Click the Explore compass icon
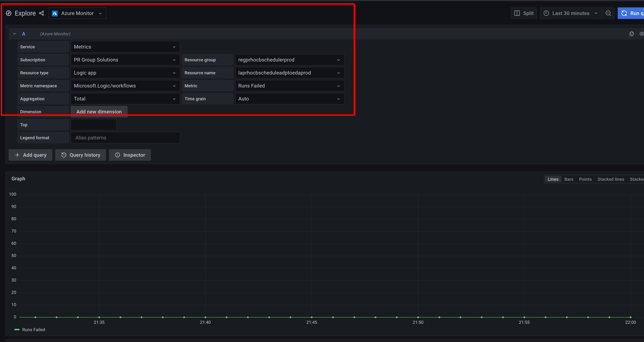 [x=9, y=13]
